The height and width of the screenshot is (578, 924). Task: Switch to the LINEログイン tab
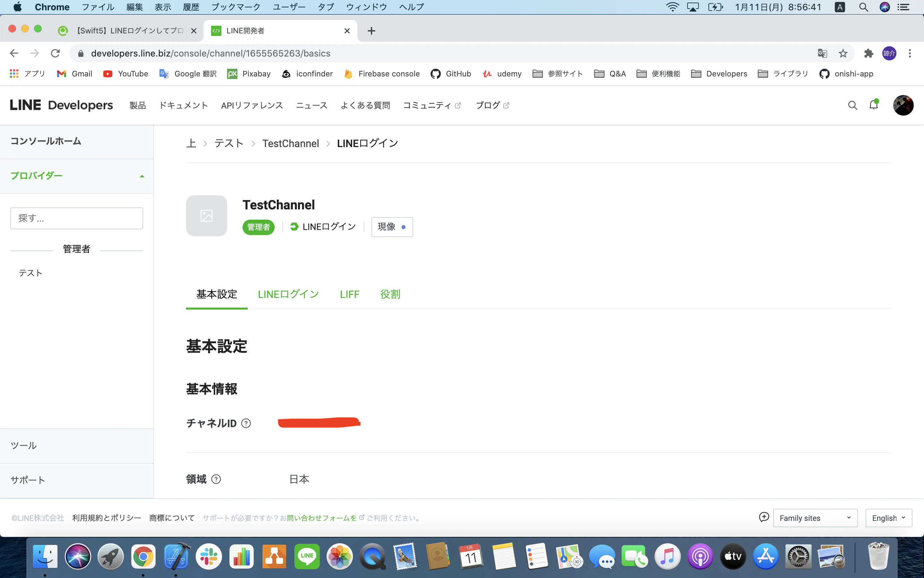pos(288,294)
